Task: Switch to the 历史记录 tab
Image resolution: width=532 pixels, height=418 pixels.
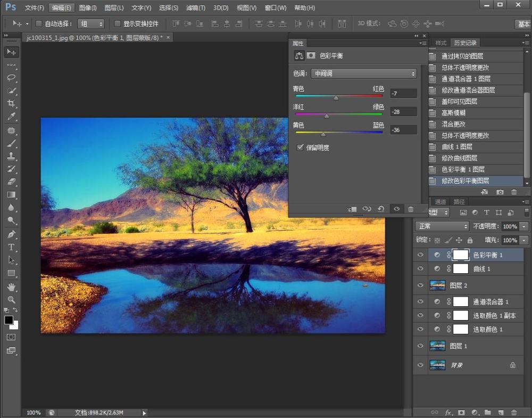Action: pos(465,43)
